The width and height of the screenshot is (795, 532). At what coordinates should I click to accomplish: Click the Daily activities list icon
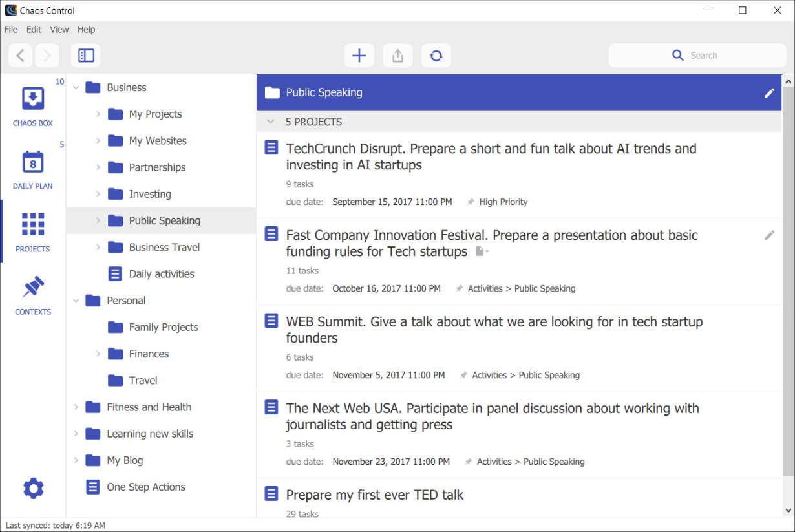(115, 274)
